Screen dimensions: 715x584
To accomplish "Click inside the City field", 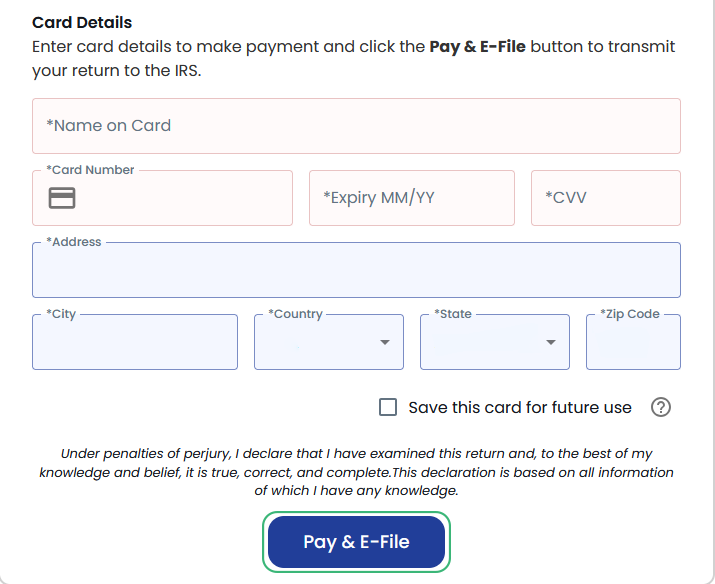I will click(x=135, y=343).
